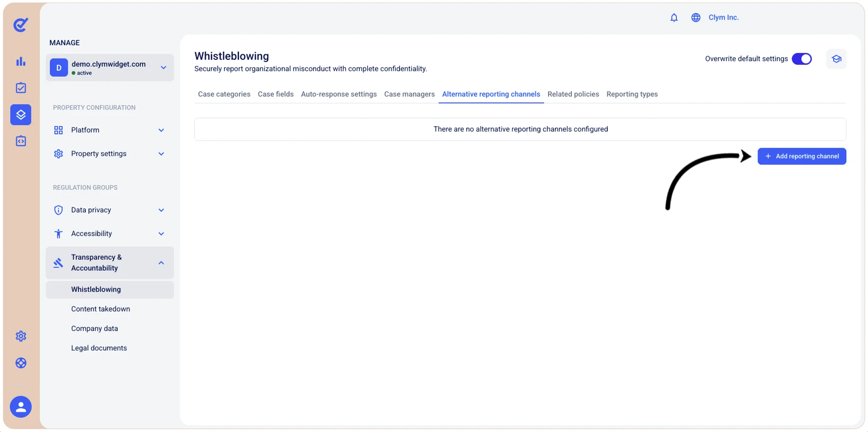Viewport: 868px width, 432px height.
Task: Click the Clym logo icon
Action: coord(21,24)
